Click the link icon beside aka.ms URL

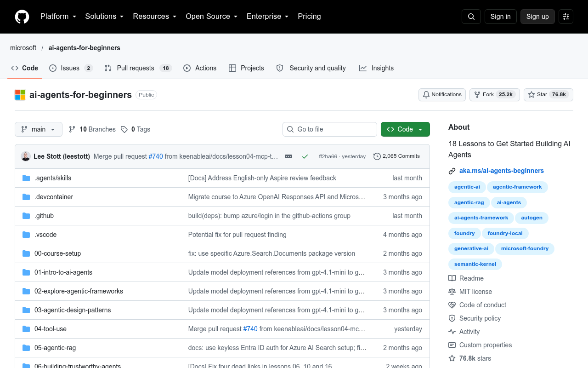pos(452,171)
